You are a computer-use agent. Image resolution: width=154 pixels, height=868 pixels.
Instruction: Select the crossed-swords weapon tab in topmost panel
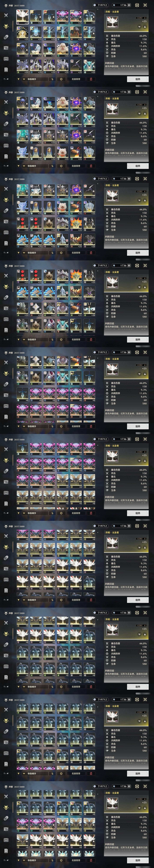point(6,15)
